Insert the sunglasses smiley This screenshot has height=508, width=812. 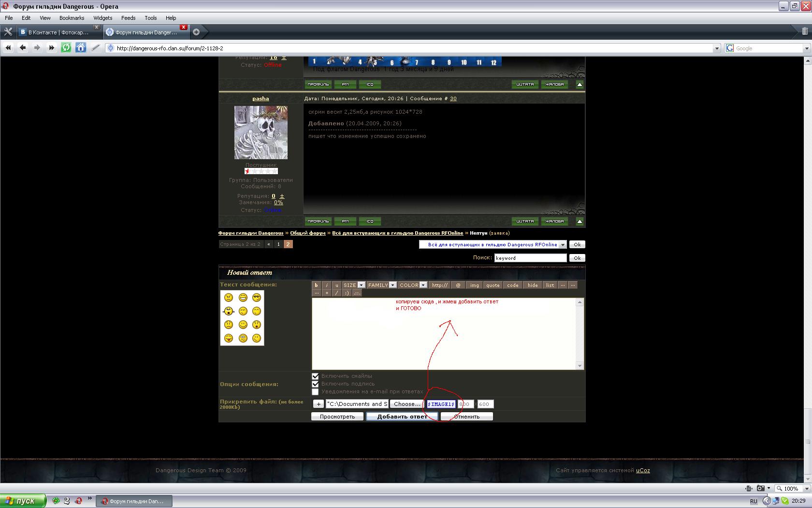click(x=257, y=298)
